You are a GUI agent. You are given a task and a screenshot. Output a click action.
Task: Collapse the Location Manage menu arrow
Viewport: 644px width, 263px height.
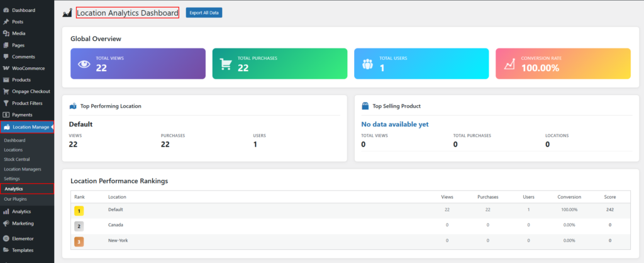click(x=52, y=127)
